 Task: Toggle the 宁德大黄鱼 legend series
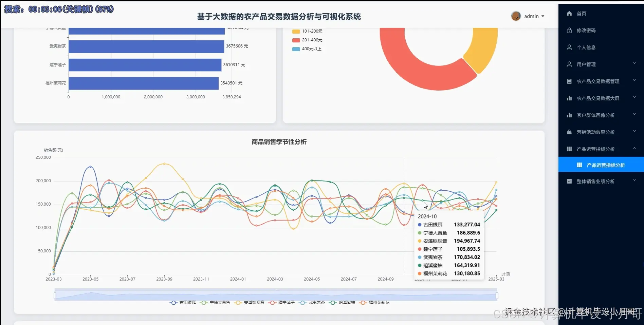pyautogui.click(x=215, y=303)
